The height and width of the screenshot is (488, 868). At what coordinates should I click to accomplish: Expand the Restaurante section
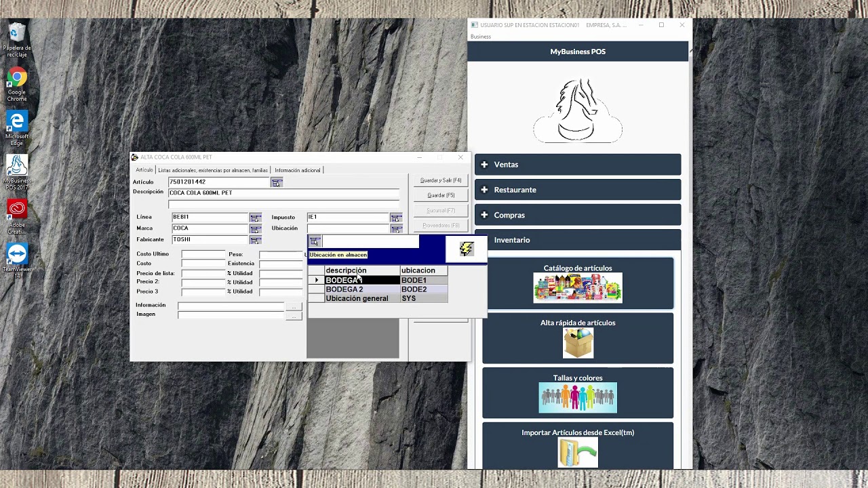pyautogui.click(x=578, y=190)
